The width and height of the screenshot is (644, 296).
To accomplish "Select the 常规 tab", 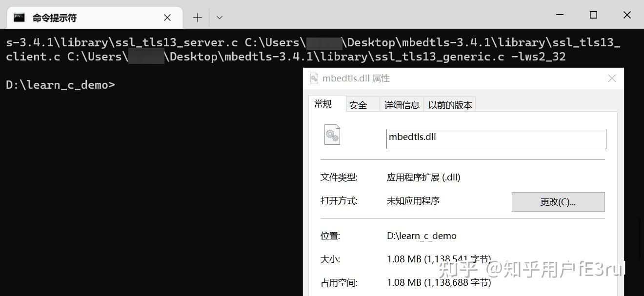I will pos(323,104).
